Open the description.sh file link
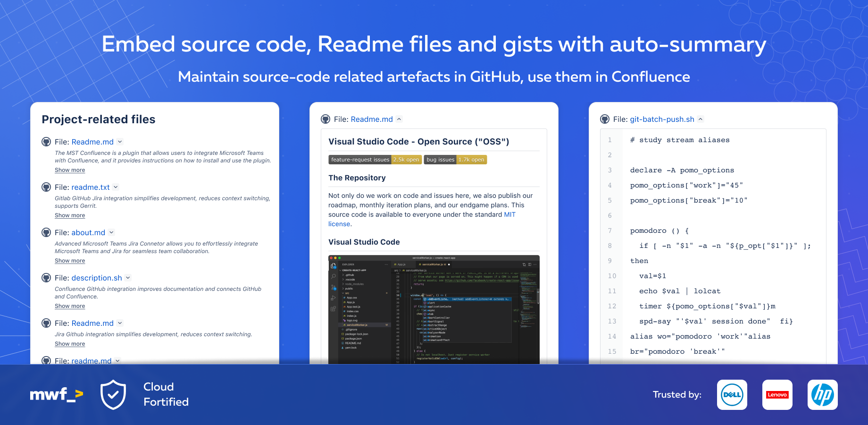Viewport: 868px width, 425px height. coord(97,278)
